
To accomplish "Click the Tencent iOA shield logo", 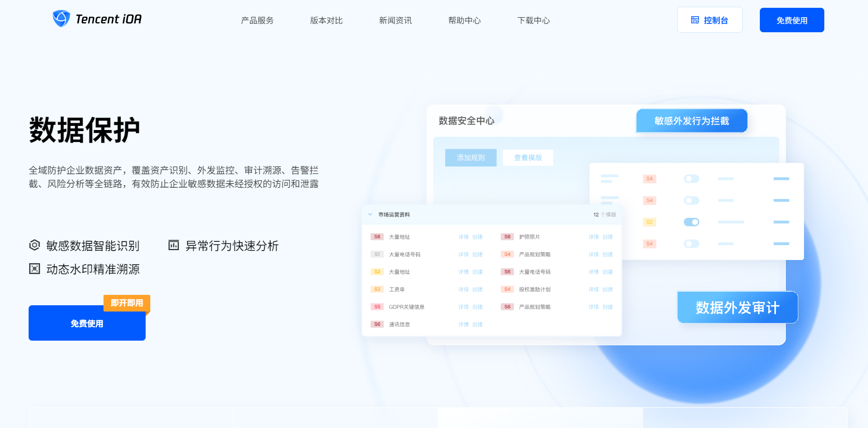I will [61, 19].
